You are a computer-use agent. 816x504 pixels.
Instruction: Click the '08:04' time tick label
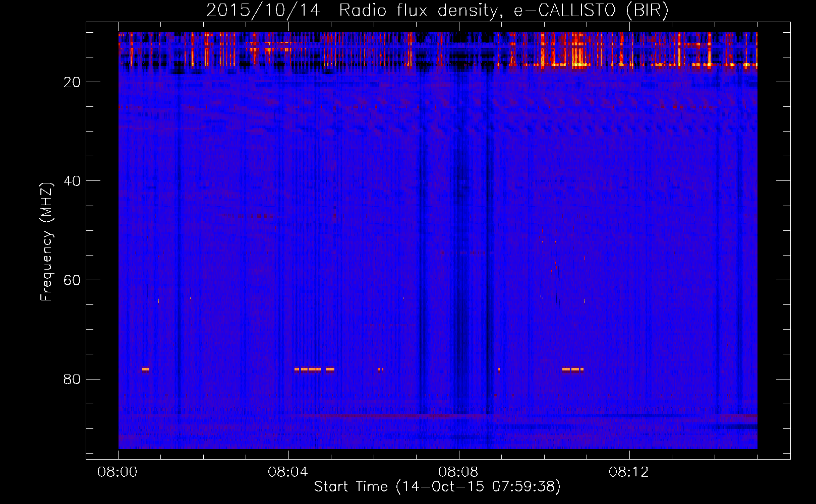[x=288, y=472]
